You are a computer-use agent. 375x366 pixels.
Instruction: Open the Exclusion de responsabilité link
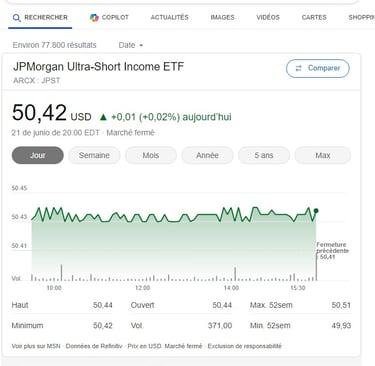[244, 346]
